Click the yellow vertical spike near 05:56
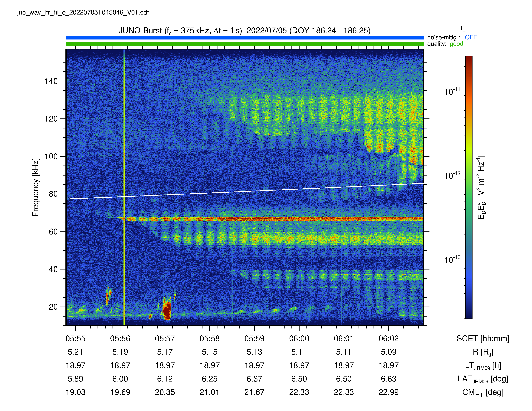 tap(124, 187)
